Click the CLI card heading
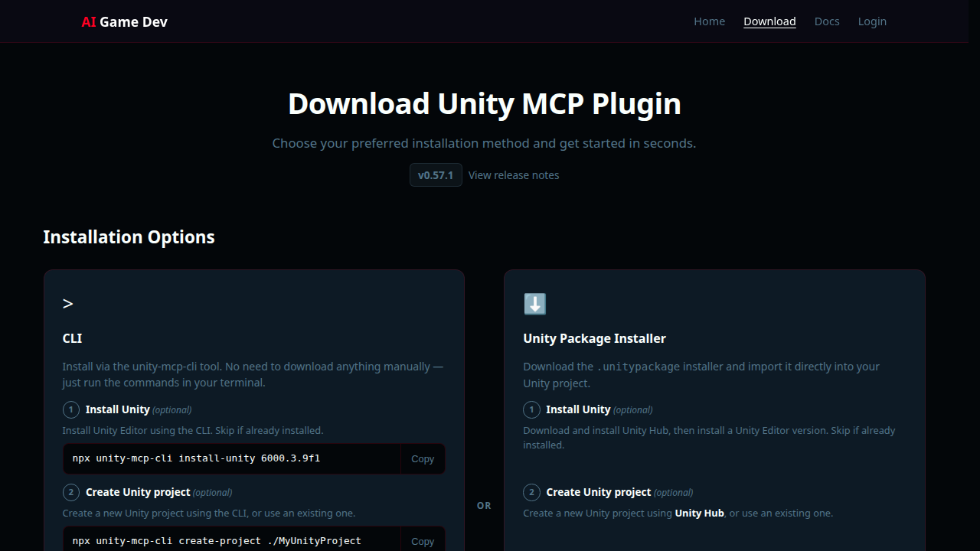The image size is (980, 551). (x=72, y=338)
